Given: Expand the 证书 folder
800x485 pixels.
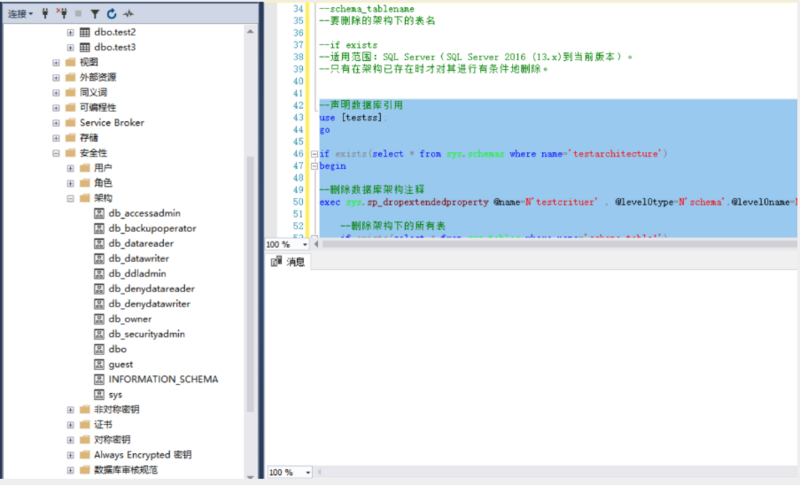Looking at the screenshot, I should [x=70, y=425].
